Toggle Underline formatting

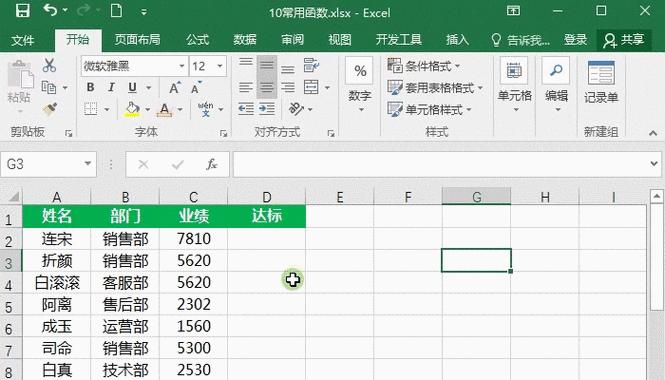[132, 87]
